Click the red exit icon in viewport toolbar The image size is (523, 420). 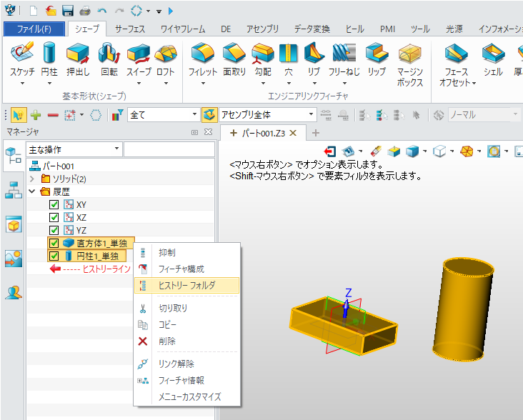(x=330, y=151)
